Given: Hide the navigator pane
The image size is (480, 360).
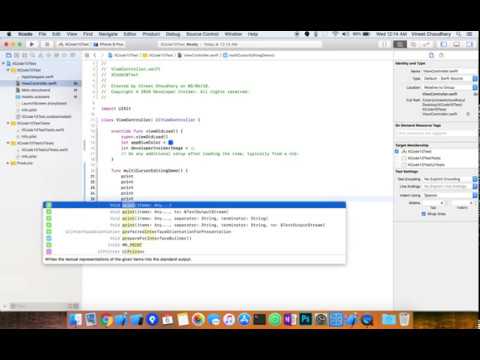Looking at the screenshot, I should click(444, 44).
